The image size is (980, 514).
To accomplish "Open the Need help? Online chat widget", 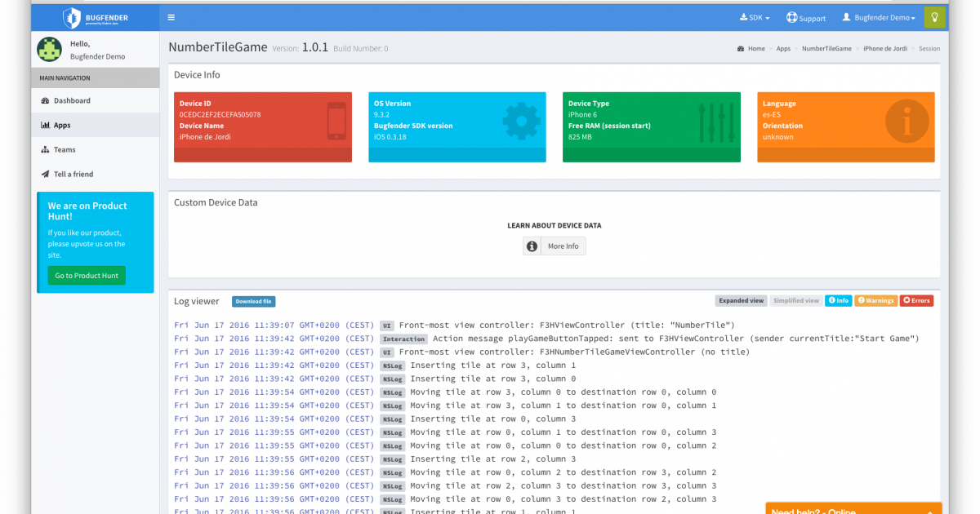I will tap(853, 508).
